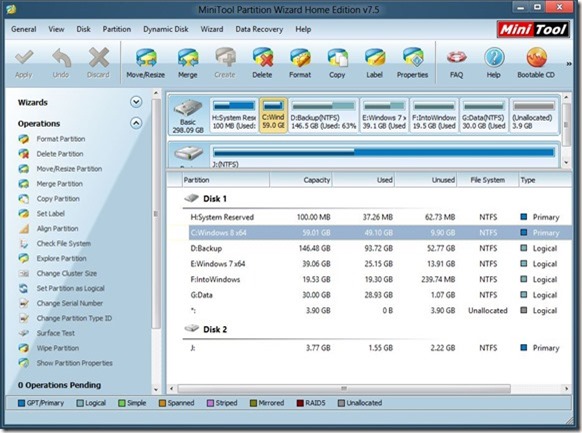
Task: Click Set Label in Operations panel
Action: pos(50,213)
